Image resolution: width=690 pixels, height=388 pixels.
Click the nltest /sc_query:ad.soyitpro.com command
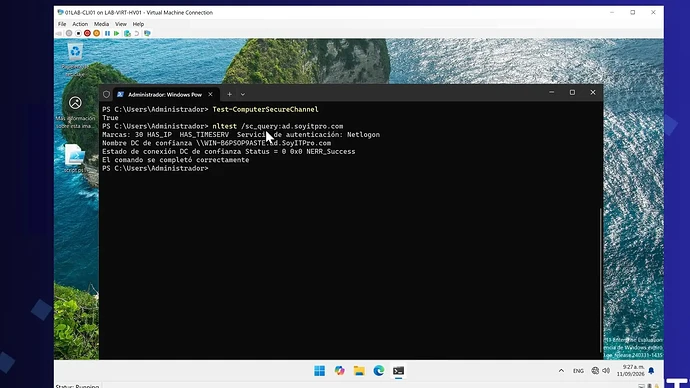278,126
